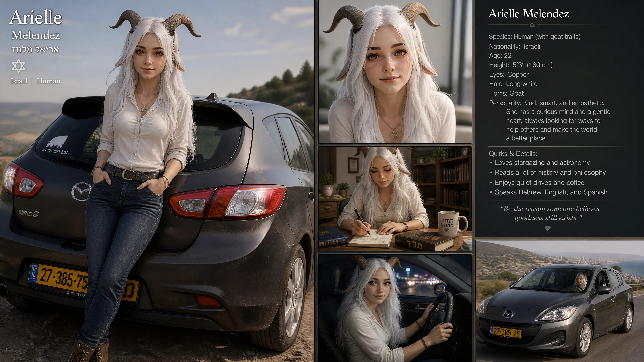This screenshot has width=644, height=362.
Task: Select 'Species: Human (with goat traits)' line
Action: click(x=534, y=37)
